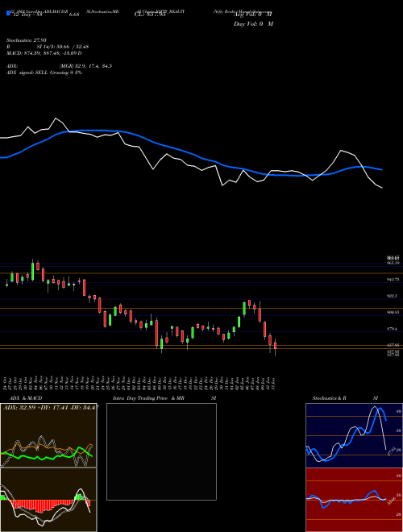The height and width of the screenshot is (532, 403).
Task: Click the last red candlestick on the chart
Action: click(275, 346)
